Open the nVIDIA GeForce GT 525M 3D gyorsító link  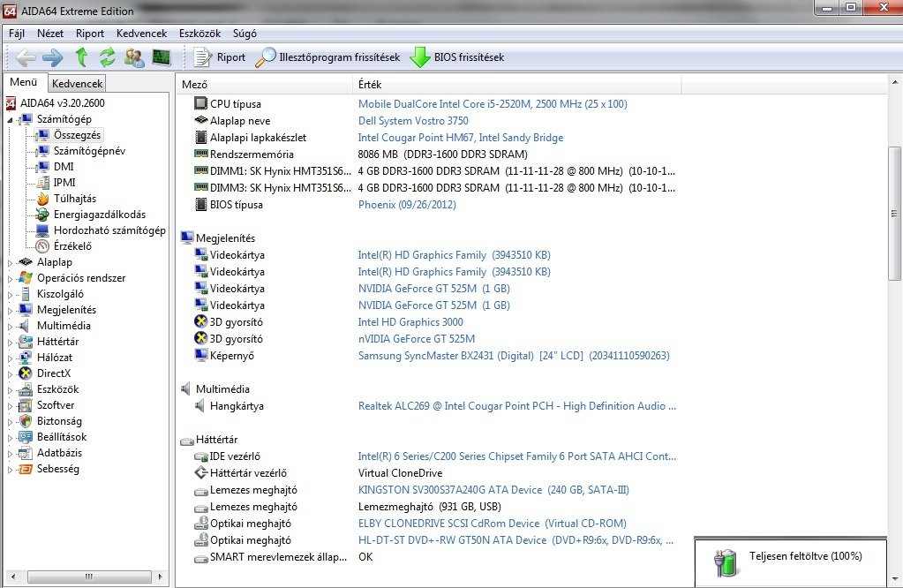click(x=417, y=339)
